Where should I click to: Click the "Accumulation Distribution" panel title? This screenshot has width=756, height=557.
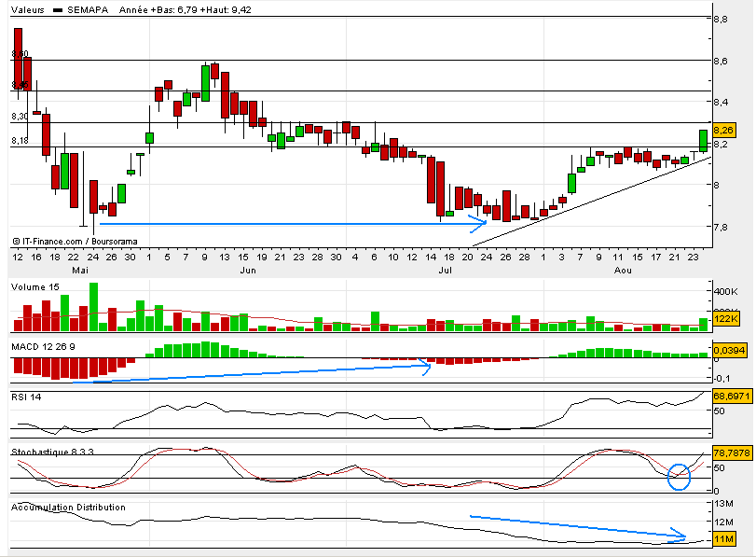68,508
